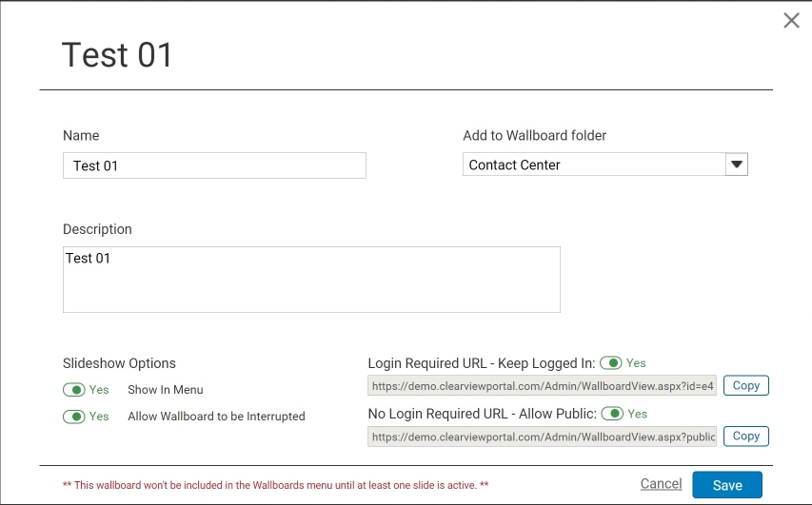The height and width of the screenshot is (505, 812).
Task: Disable Allow Wallboard to be Interrupted
Action: coord(74,417)
